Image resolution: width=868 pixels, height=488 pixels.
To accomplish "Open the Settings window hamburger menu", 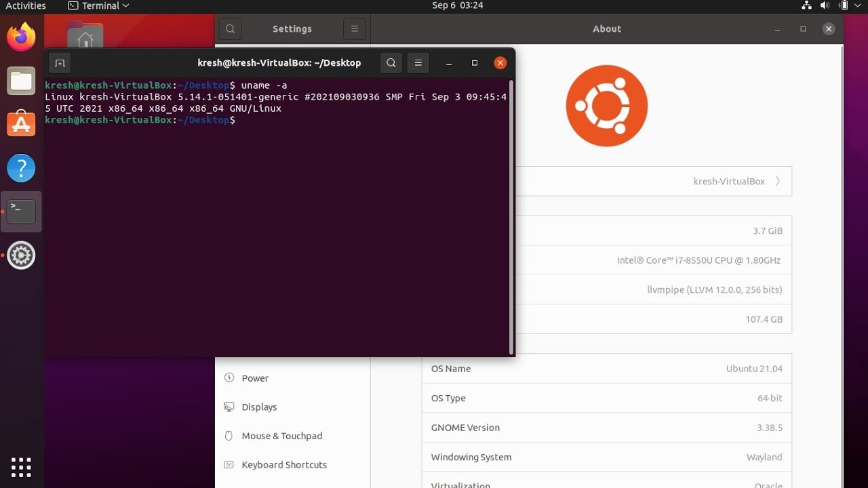I will pyautogui.click(x=355, y=29).
